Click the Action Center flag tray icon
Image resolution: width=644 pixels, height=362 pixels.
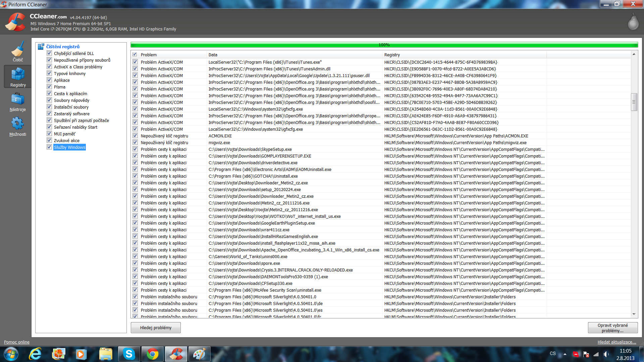586,354
